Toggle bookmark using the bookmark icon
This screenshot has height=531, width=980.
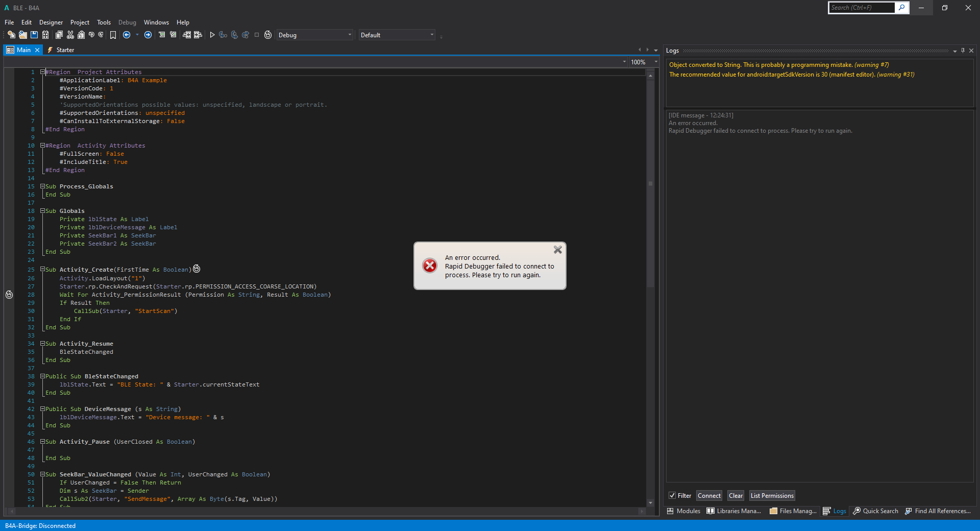pyautogui.click(x=113, y=35)
